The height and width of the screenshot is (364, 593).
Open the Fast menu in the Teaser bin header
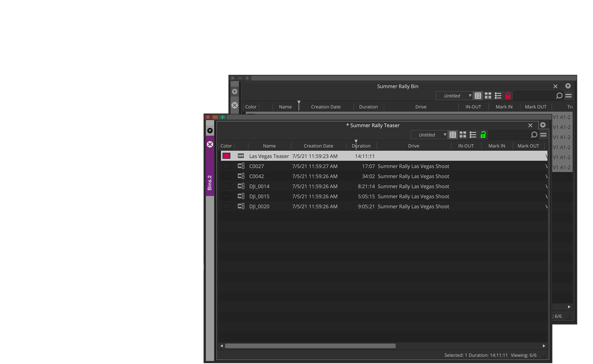point(543,135)
